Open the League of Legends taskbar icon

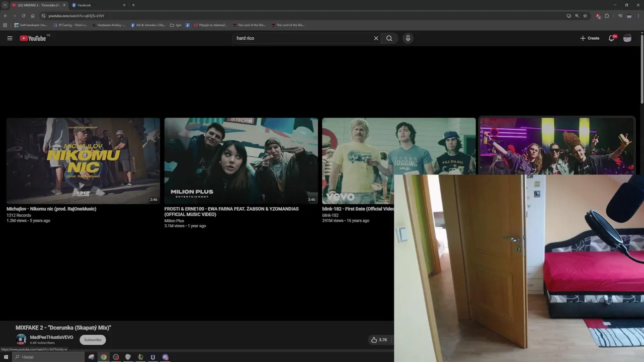(x=141, y=357)
